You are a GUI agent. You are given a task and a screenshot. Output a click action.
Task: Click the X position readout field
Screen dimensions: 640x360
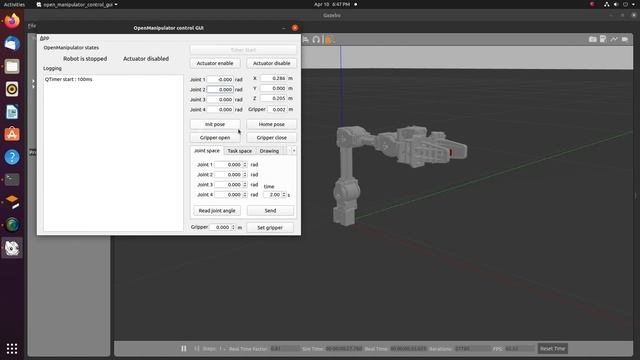tap(273, 78)
